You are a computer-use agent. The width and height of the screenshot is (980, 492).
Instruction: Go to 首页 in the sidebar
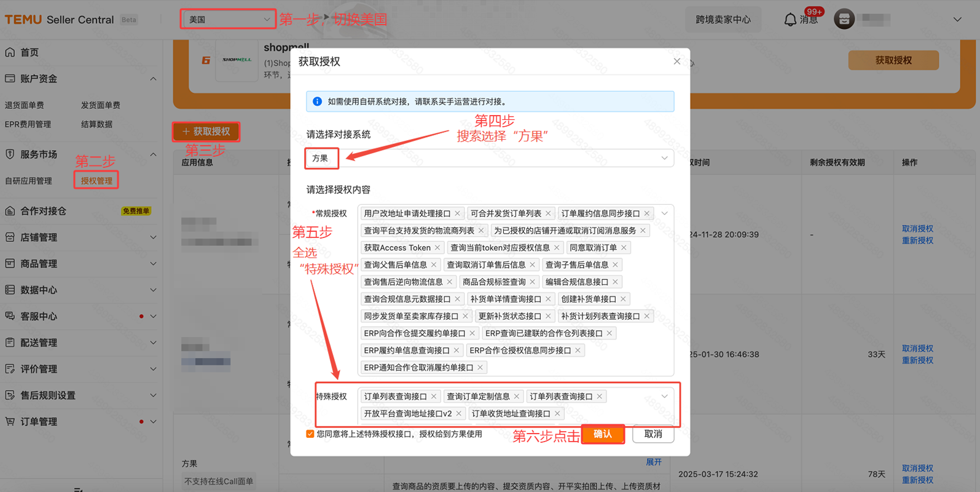(x=29, y=53)
